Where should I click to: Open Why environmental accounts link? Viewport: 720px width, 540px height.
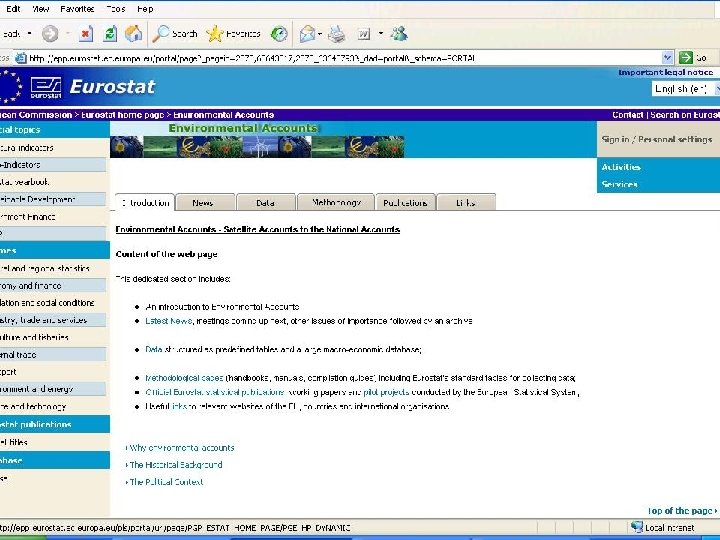coord(180,448)
